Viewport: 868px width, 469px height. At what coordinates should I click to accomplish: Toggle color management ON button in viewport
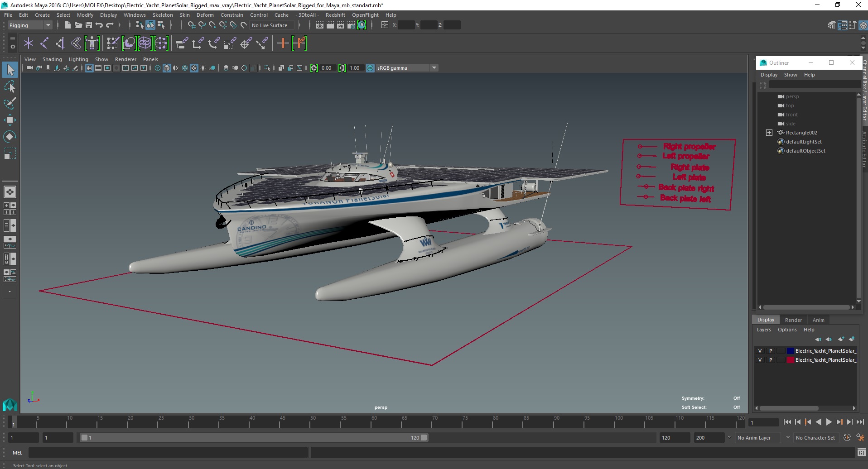[370, 68]
